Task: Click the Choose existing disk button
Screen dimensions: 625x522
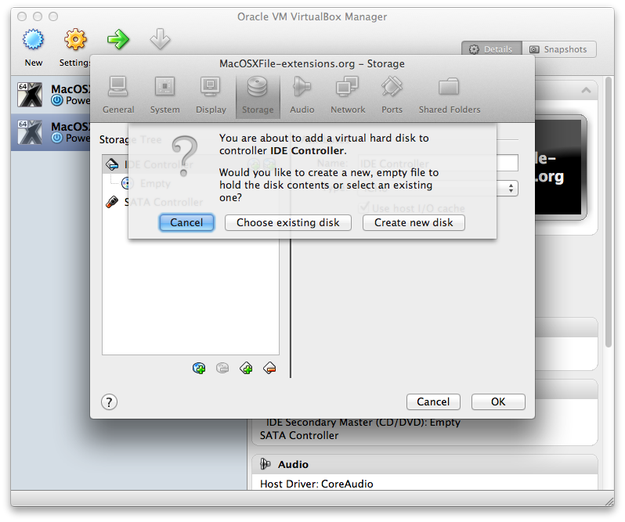Action: pyautogui.click(x=288, y=223)
